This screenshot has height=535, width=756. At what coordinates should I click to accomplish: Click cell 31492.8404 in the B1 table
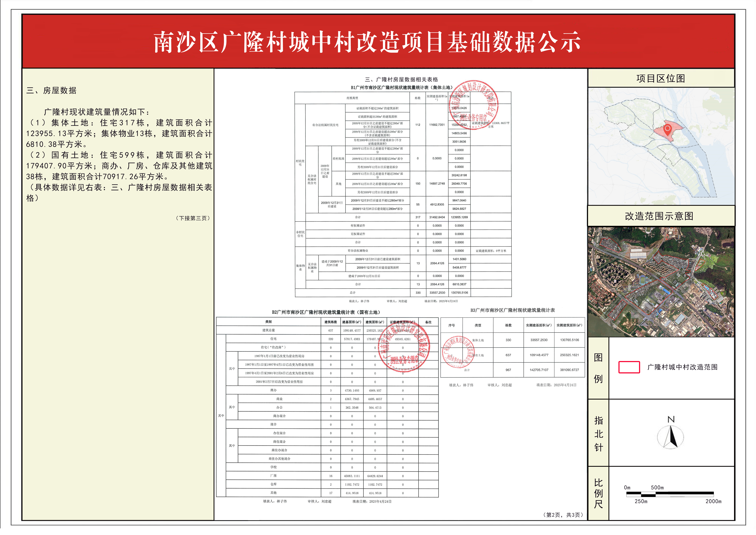[437, 217]
